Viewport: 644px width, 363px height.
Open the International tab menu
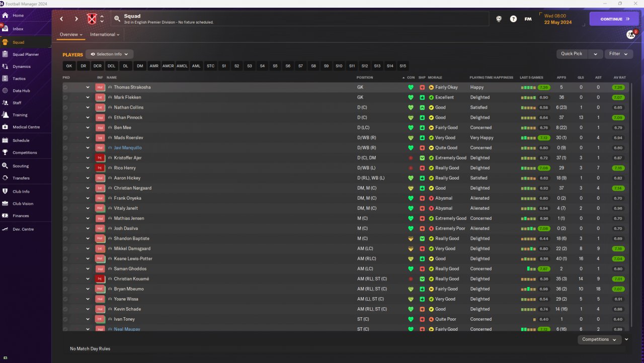(x=105, y=35)
